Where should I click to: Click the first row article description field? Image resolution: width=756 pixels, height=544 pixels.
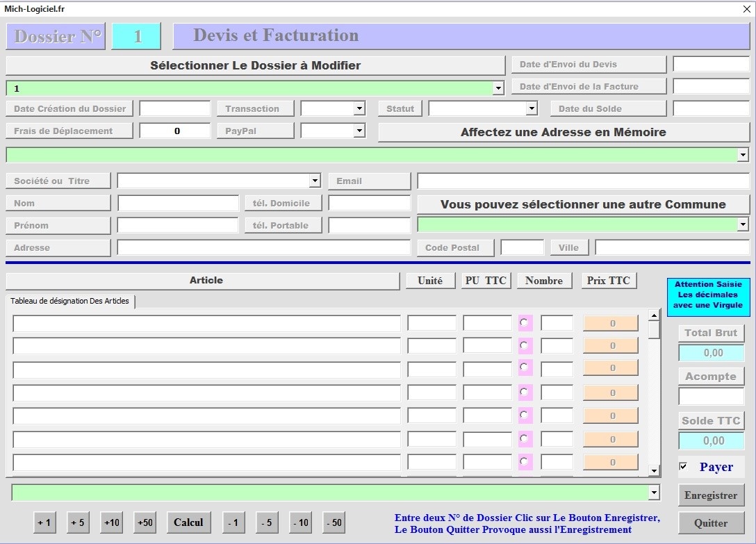click(207, 323)
